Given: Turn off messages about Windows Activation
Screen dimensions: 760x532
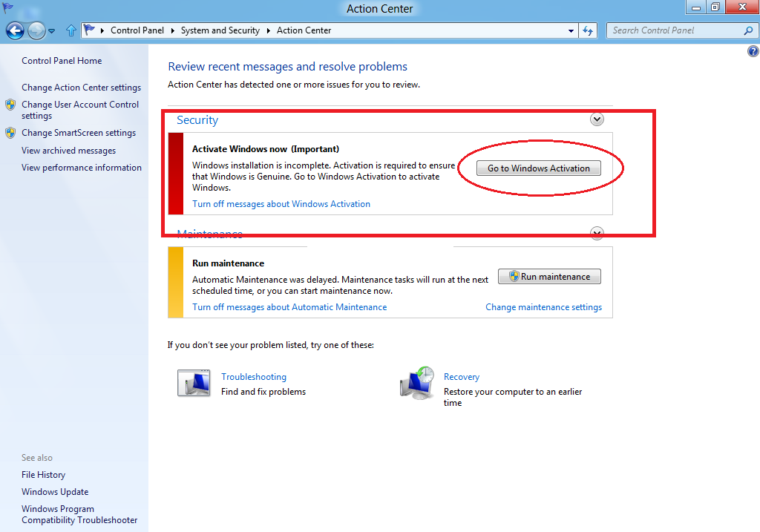Looking at the screenshot, I should tap(281, 204).
